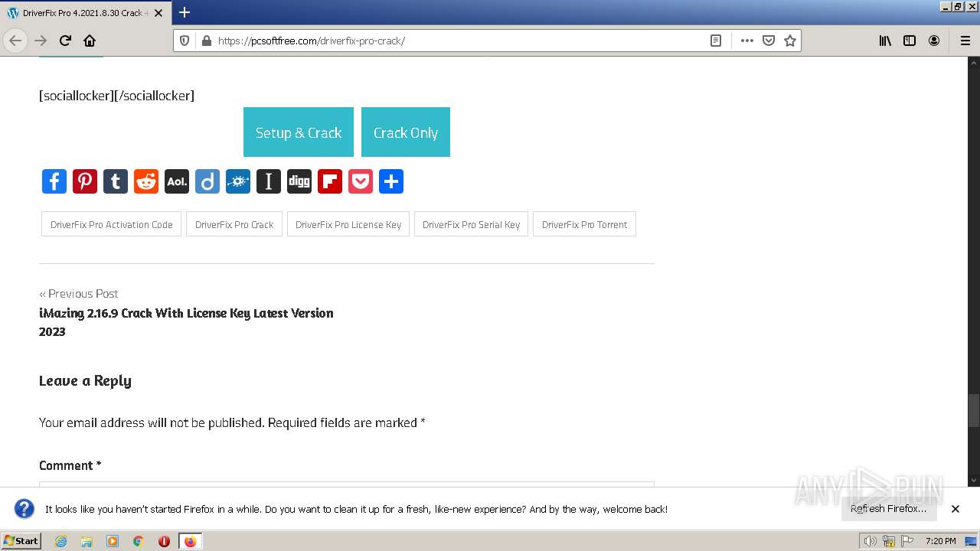Open previous post iMazing 2.16.9 Crack

coord(186,322)
